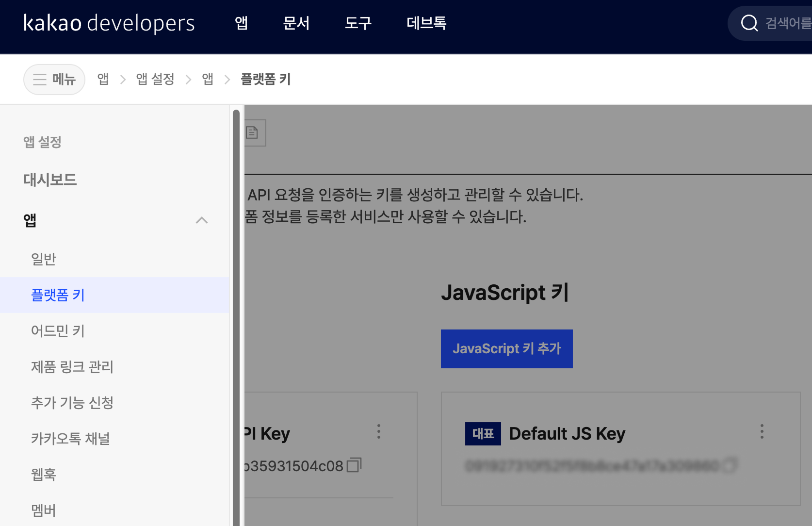The image size is (812, 526).
Task: Copy the key ending in 35931504c08
Action: coord(355,465)
